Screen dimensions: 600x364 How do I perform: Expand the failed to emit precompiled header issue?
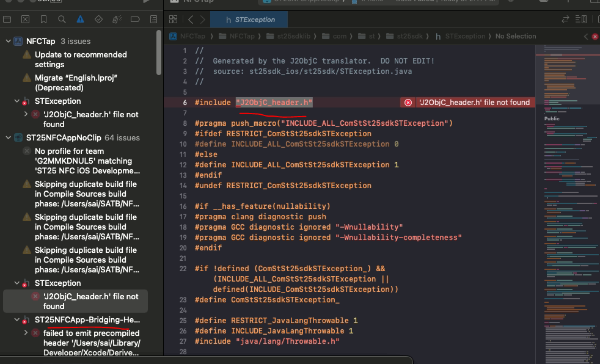click(26, 333)
